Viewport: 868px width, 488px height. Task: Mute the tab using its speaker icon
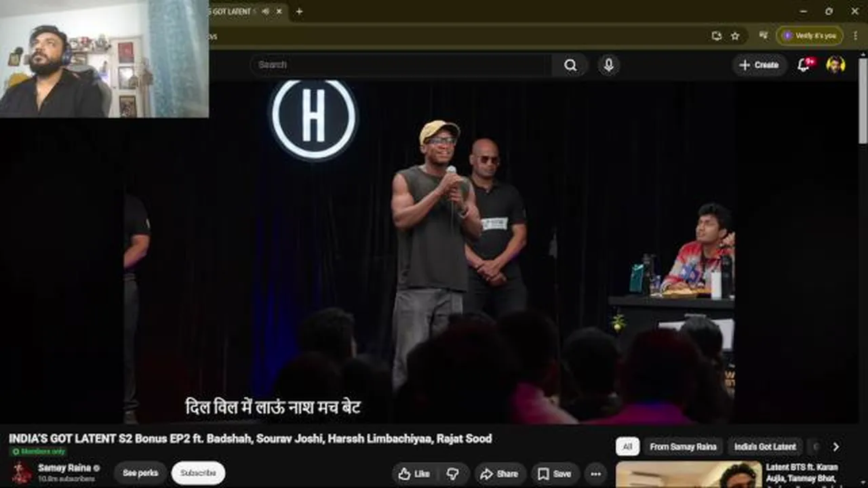(264, 12)
